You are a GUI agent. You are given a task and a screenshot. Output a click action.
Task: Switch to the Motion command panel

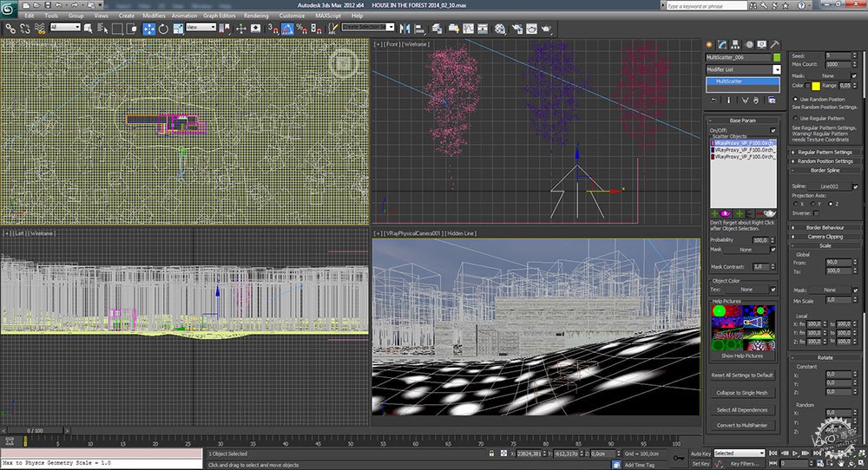click(x=748, y=44)
